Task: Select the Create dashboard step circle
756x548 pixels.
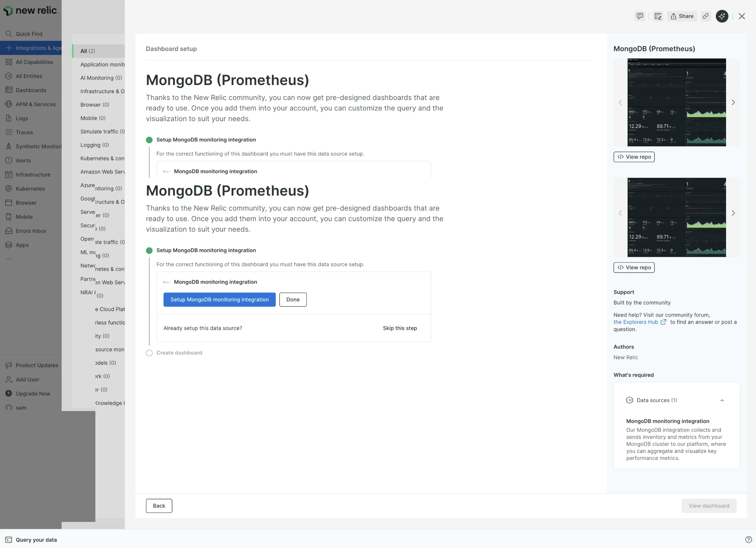Action: 149,353
